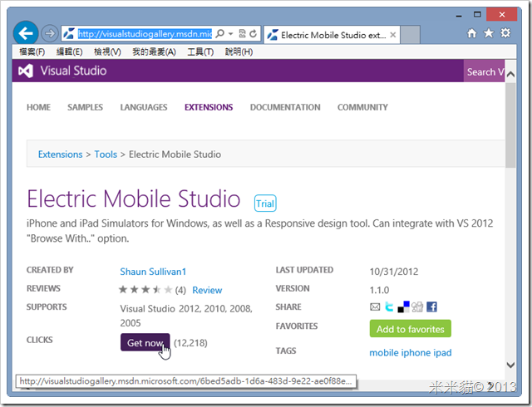532x407 pixels.
Task: Select the Electric Mobile Studio ext tab
Action: [332, 35]
